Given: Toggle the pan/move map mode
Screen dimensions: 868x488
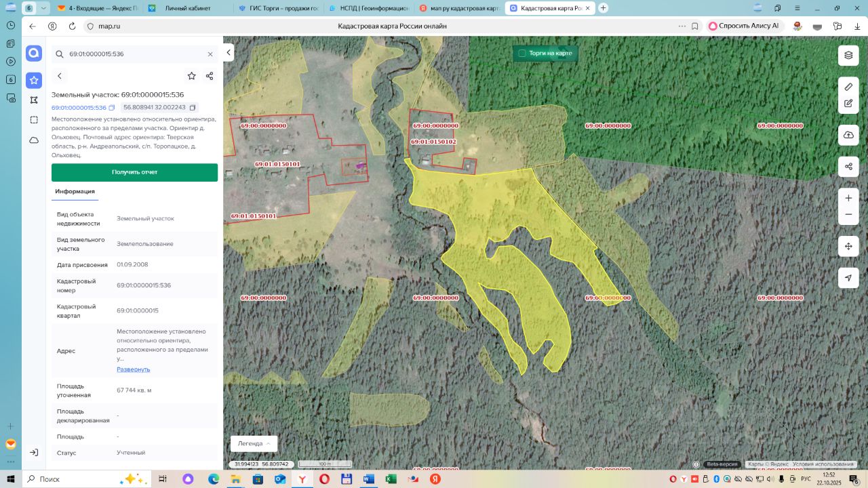Looking at the screenshot, I should (848, 246).
